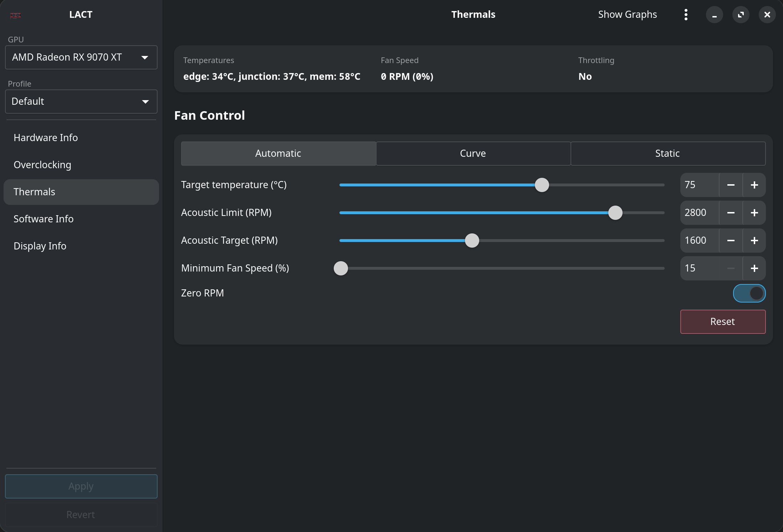The height and width of the screenshot is (532, 783).
Task: Switch to Automatic fan control mode
Action: pyautogui.click(x=278, y=154)
